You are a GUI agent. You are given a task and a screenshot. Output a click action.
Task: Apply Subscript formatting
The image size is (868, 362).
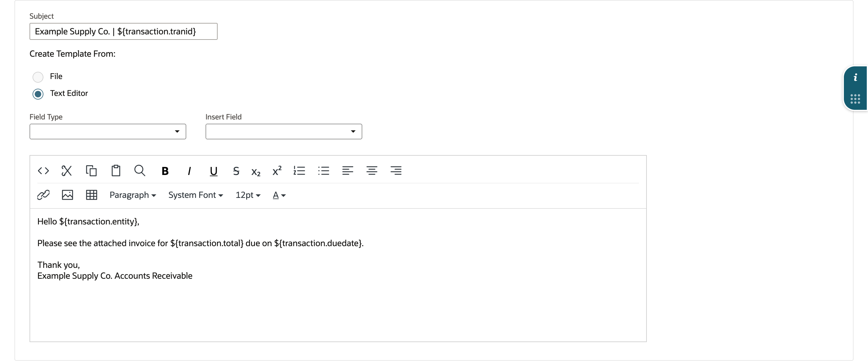[256, 172]
